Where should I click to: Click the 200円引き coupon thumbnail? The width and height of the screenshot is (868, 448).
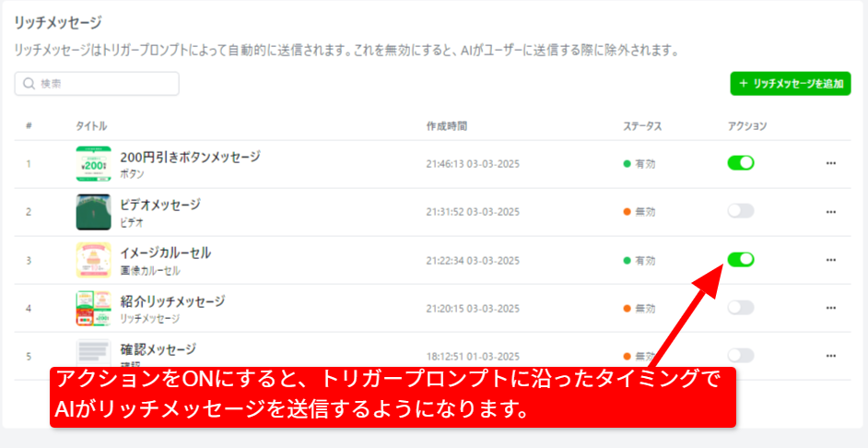point(93,164)
